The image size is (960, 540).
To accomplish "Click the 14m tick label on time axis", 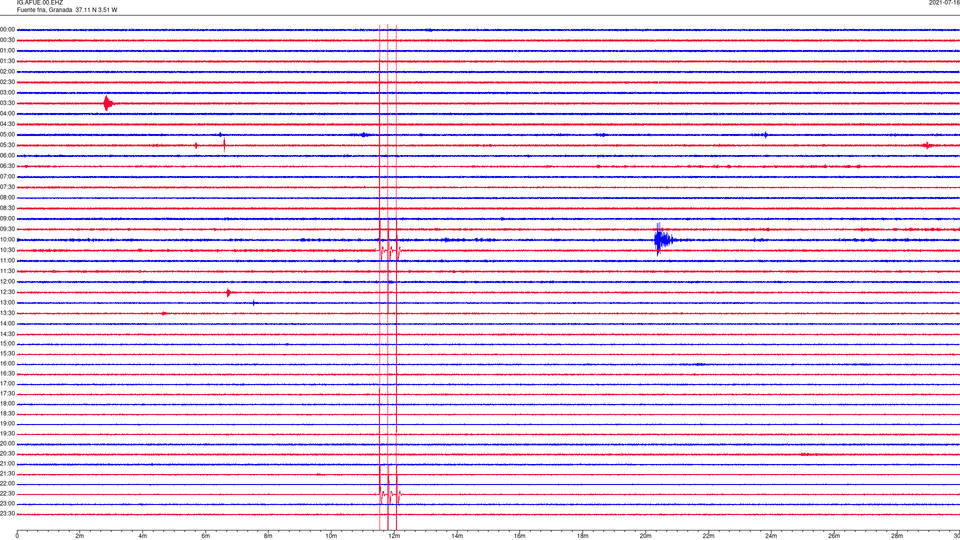I will (x=457, y=536).
